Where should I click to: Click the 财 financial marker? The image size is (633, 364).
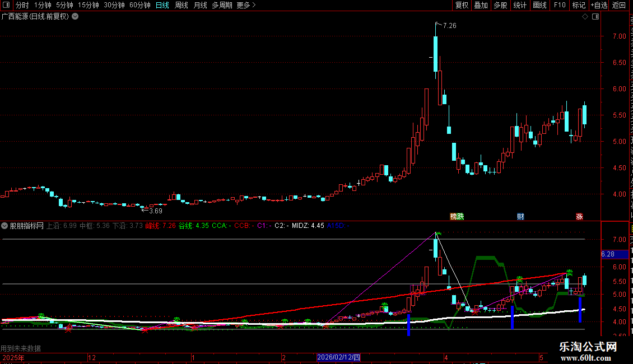click(x=520, y=217)
